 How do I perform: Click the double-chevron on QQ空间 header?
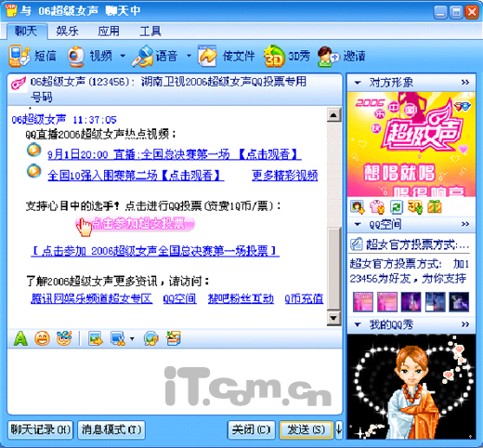(x=465, y=224)
